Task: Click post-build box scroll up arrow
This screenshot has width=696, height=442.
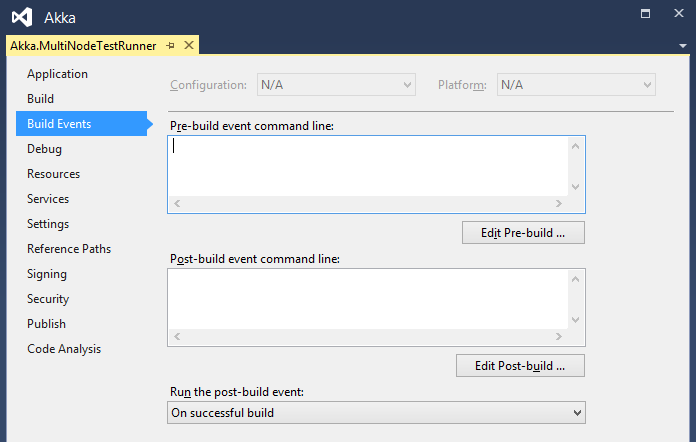Action: 576,279
